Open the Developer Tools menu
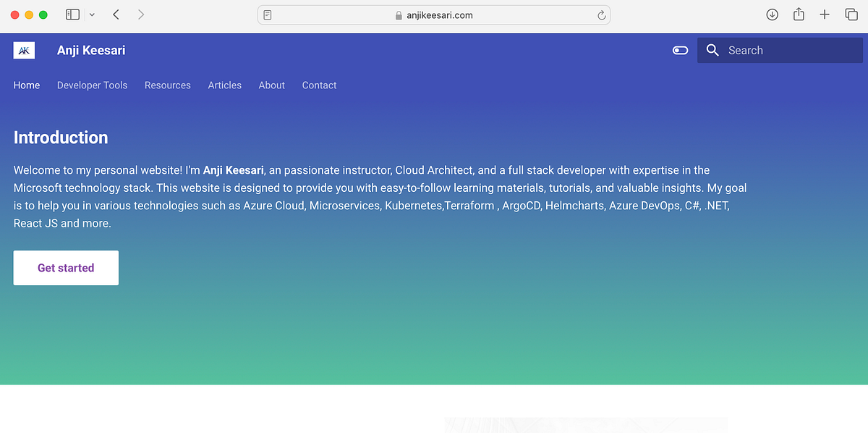 click(x=92, y=85)
